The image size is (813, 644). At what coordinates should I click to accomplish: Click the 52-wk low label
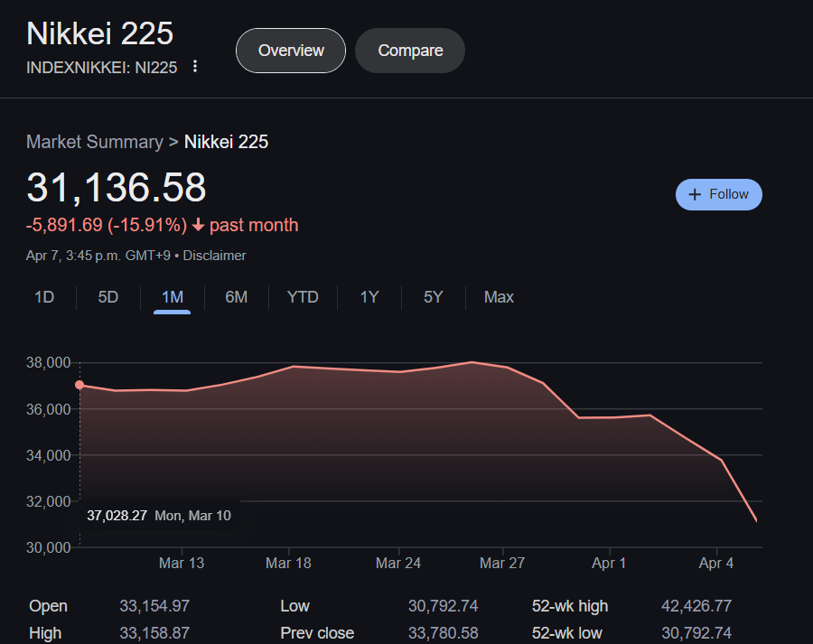coord(566,633)
